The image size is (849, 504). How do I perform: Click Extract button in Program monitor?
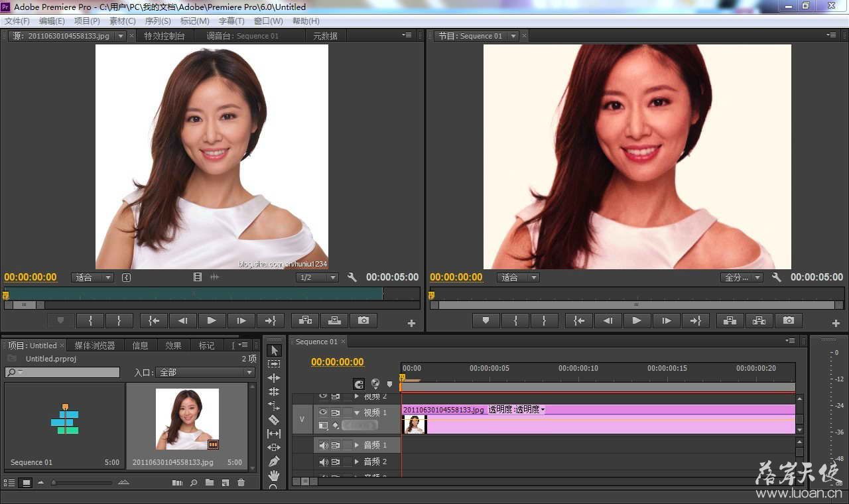tap(759, 320)
